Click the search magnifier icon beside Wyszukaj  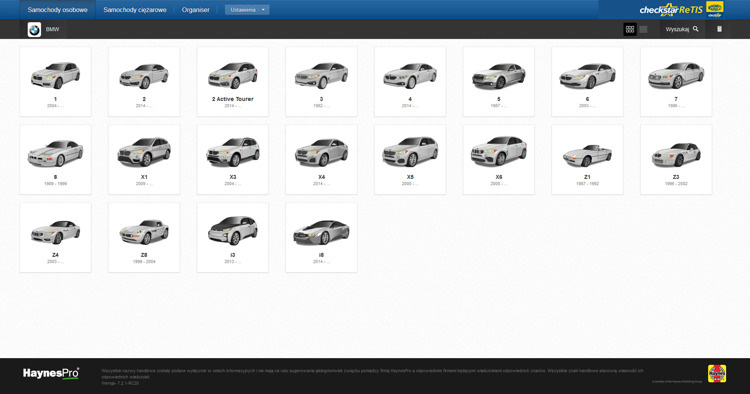tap(695, 29)
